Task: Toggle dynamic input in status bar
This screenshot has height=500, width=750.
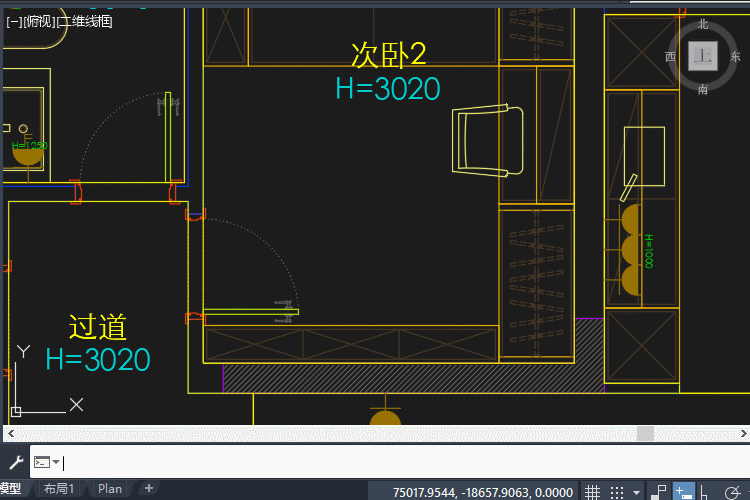Action: 685,491
